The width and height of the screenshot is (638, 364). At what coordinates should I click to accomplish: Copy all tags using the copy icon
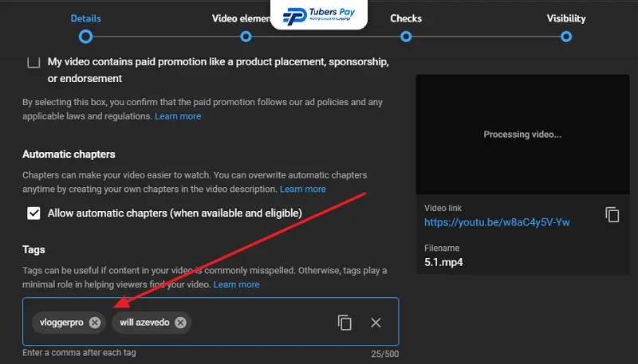click(345, 323)
